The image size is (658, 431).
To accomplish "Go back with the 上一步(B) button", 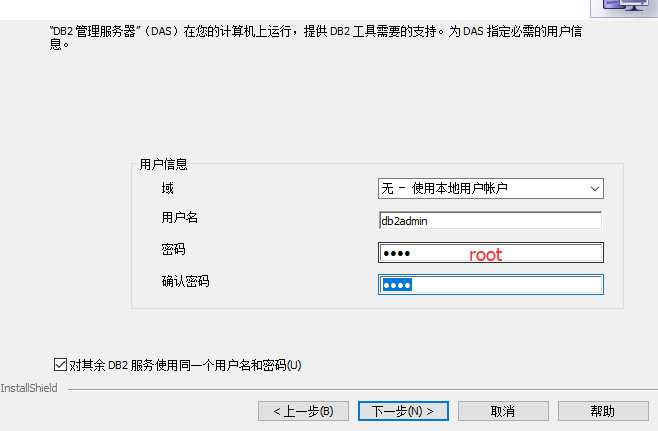I will point(303,411).
